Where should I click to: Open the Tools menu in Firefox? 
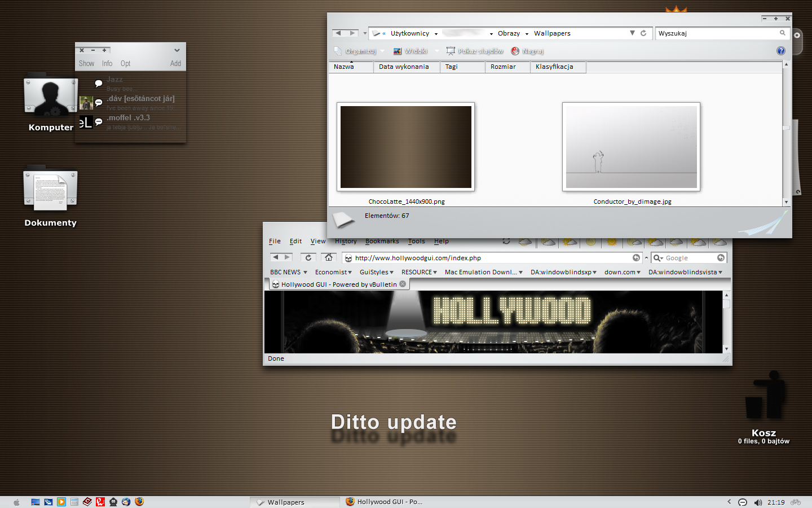point(417,241)
